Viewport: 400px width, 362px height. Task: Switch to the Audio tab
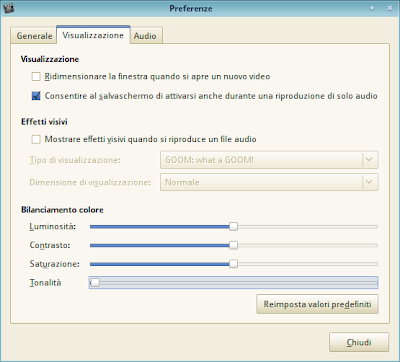(145, 36)
